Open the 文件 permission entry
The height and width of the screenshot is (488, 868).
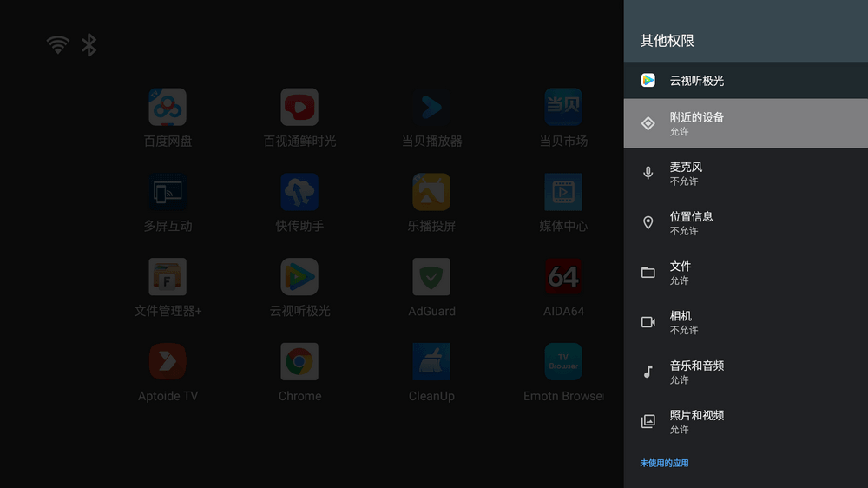(x=745, y=273)
